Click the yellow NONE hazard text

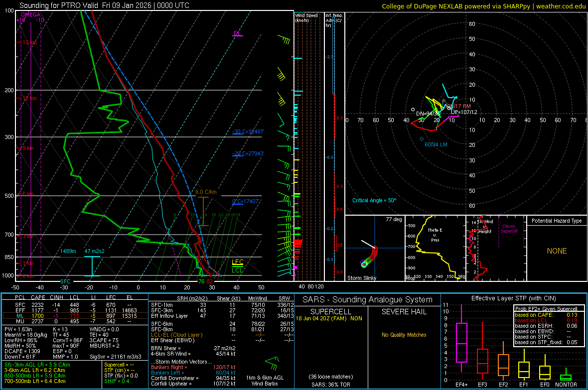(557, 251)
